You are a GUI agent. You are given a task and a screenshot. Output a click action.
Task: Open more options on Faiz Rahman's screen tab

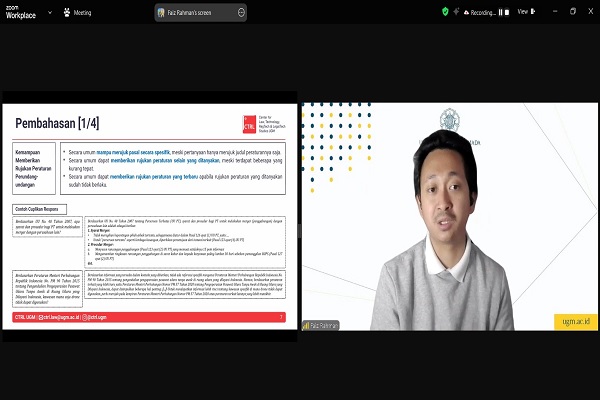pos(241,13)
